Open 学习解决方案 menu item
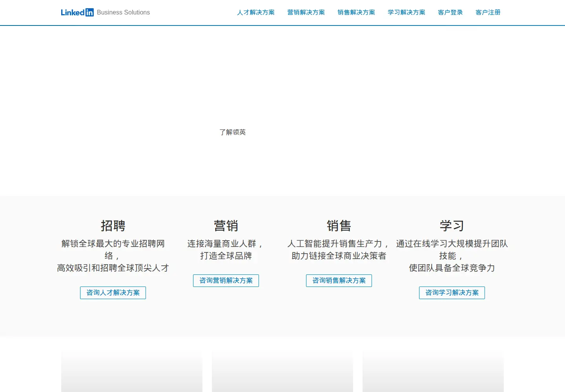565x392 pixels. (406, 13)
